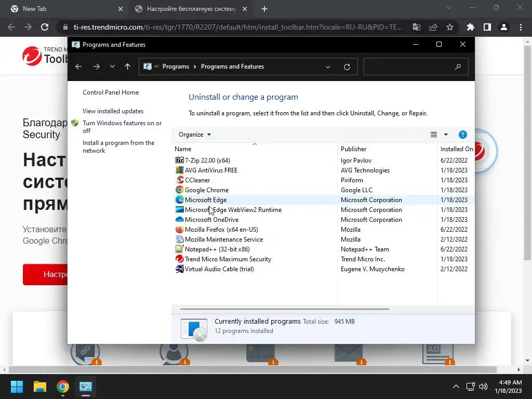
Task: Click the Chrome page horizontal scrollbar
Action: click(x=252, y=369)
